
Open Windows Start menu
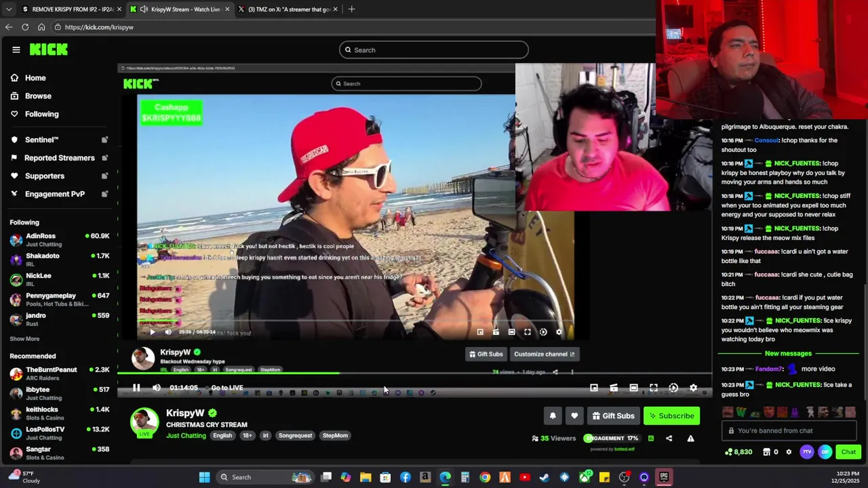tap(204, 477)
